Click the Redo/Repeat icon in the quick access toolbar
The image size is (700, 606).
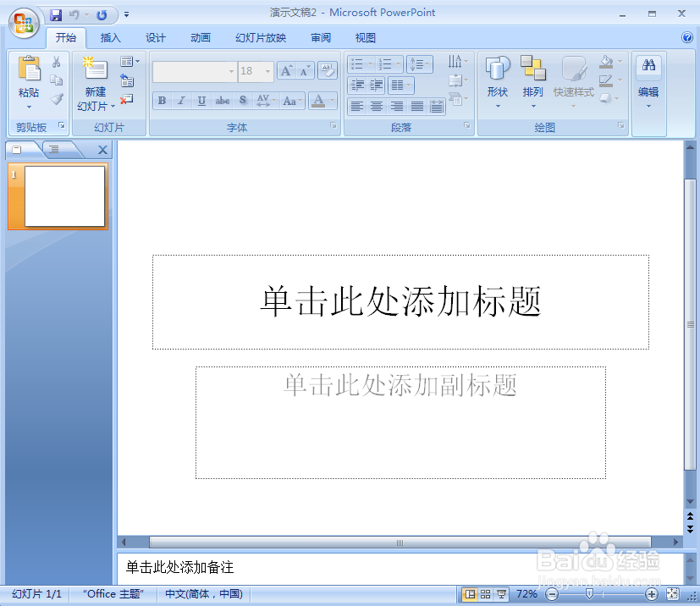102,15
